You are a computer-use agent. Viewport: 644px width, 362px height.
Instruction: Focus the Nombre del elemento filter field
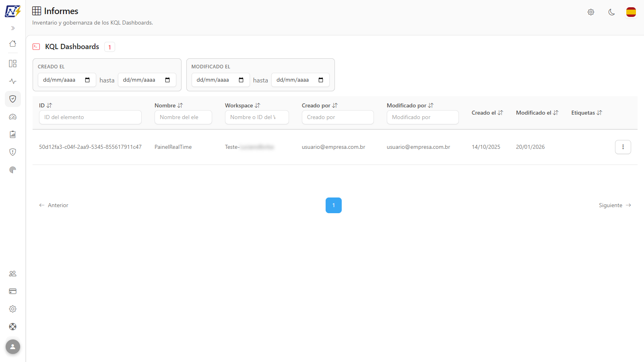183,117
